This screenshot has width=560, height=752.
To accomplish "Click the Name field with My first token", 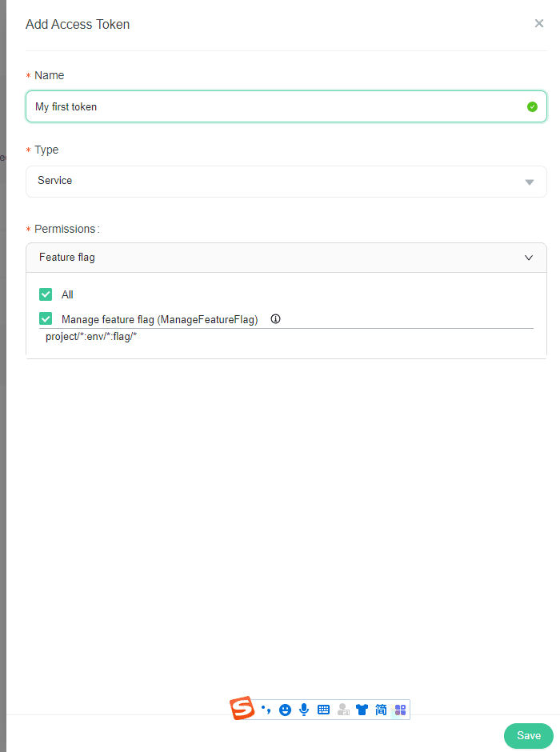I will coord(272,106).
